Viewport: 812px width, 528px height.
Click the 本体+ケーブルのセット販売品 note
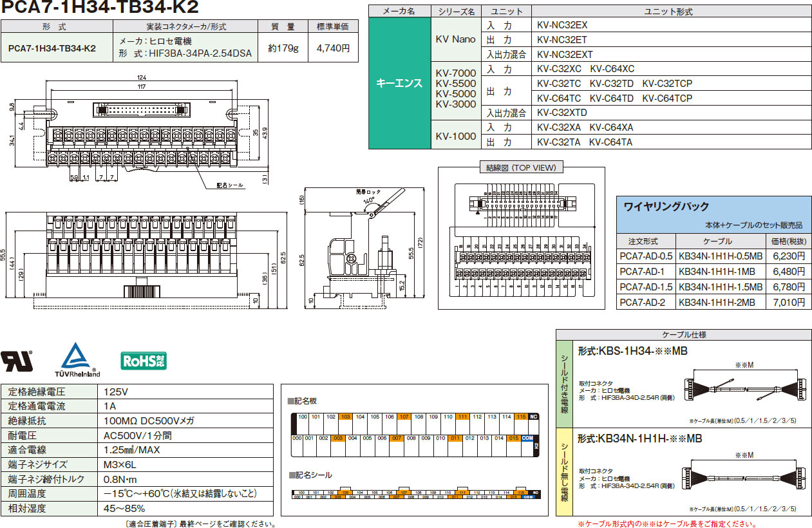[x=753, y=225]
